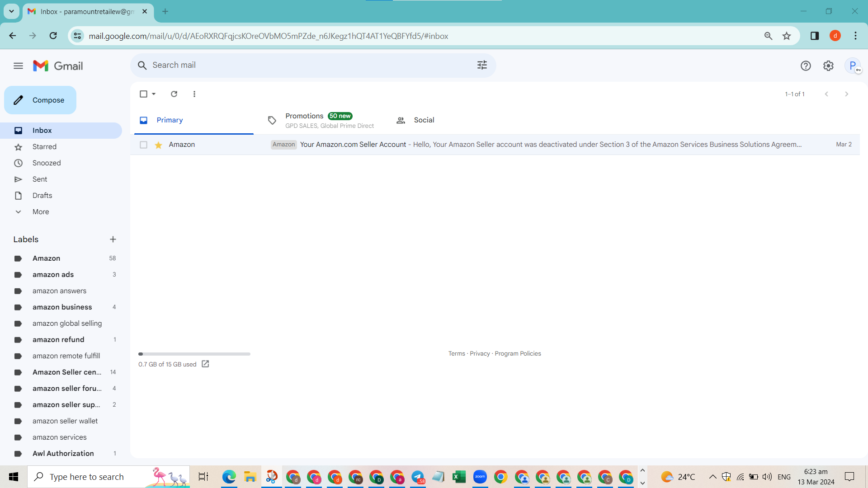
Task: Open the More options three-dot menu
Action: [x=194, y=94]
